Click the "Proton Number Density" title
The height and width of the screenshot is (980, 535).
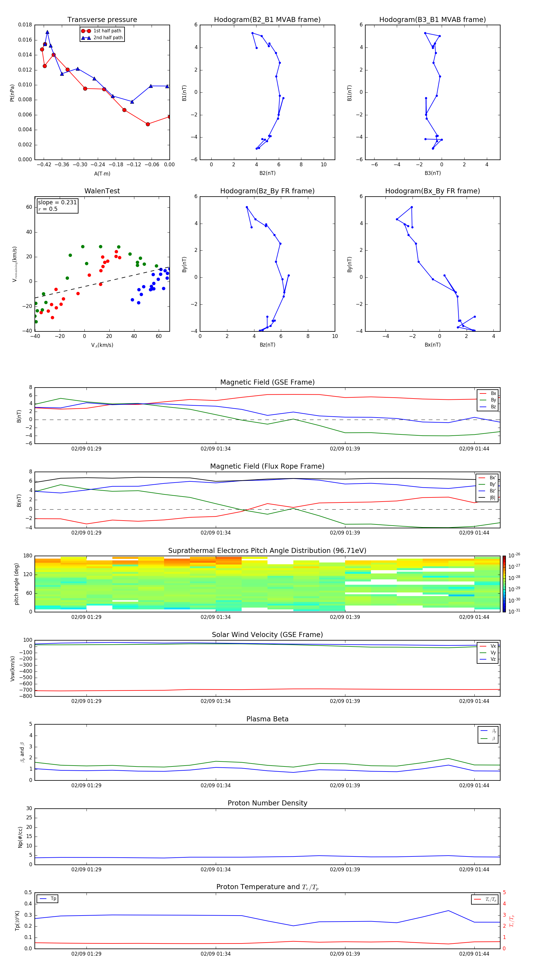[x=267, y=803]
